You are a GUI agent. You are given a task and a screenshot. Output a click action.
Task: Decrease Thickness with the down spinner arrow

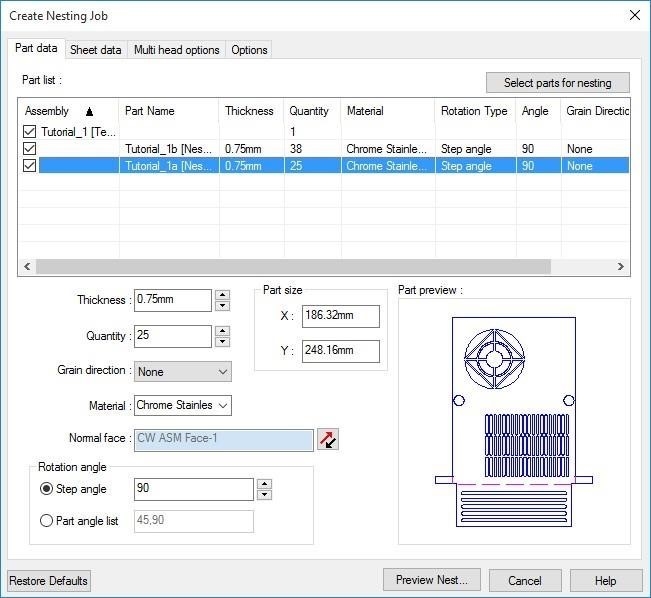(x=223, y=306)
